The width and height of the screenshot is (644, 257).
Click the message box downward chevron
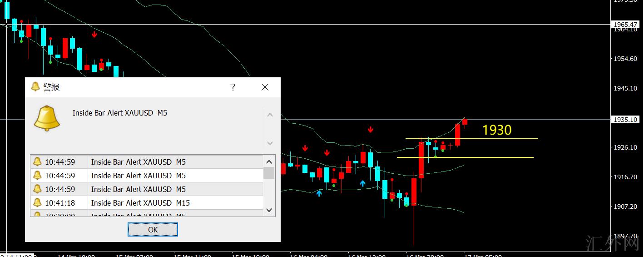pos(270,143)
